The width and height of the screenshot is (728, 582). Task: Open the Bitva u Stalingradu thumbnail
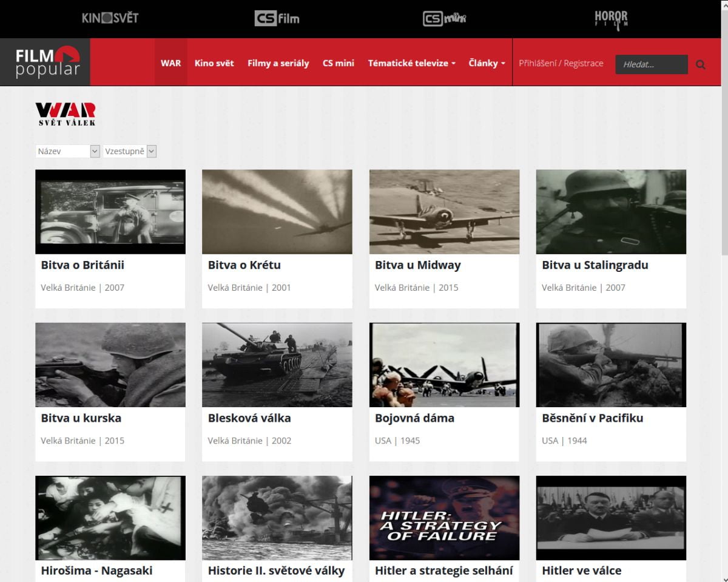(611, 212)
